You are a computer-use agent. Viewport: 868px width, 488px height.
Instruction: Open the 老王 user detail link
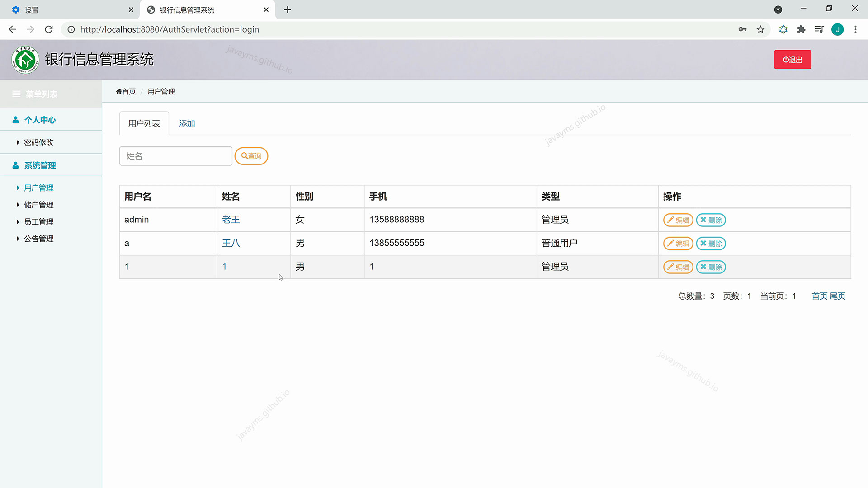point(231,220)
